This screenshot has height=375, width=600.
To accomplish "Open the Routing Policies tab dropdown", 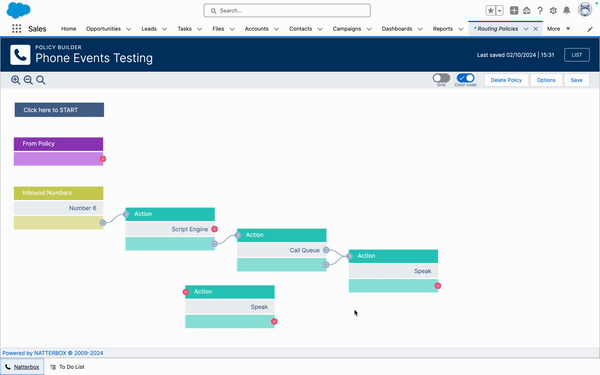I will 526,29.
